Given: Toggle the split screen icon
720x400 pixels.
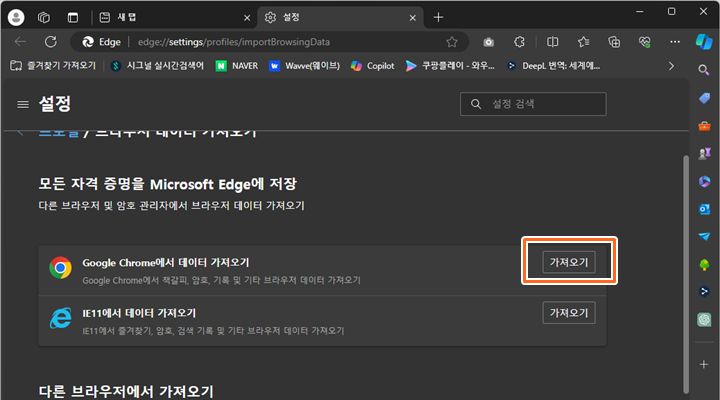Looking at the screenshot, I should [x=552, y=42].
